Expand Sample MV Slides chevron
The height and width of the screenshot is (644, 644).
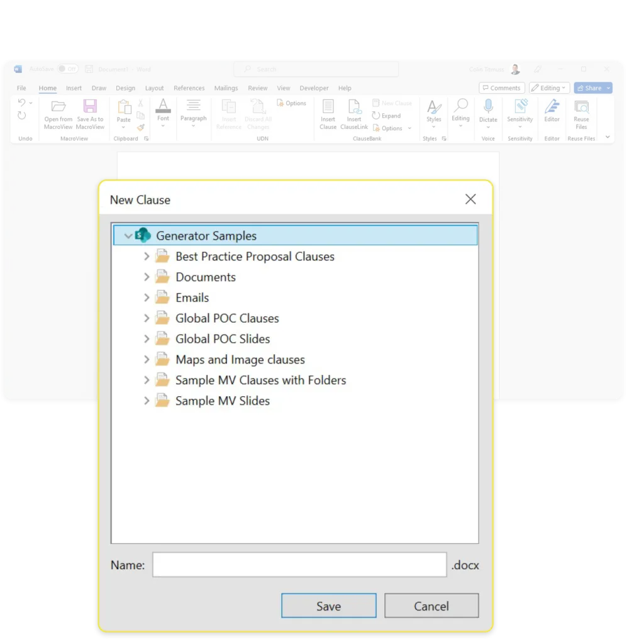click(147, 401)
